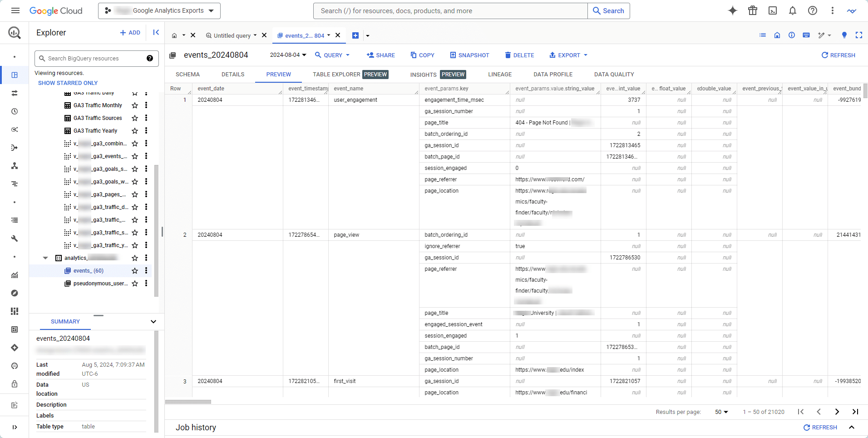Open the Cloud Shell terminal
This screenshot has height=438, width=868.
coord(772,10)
